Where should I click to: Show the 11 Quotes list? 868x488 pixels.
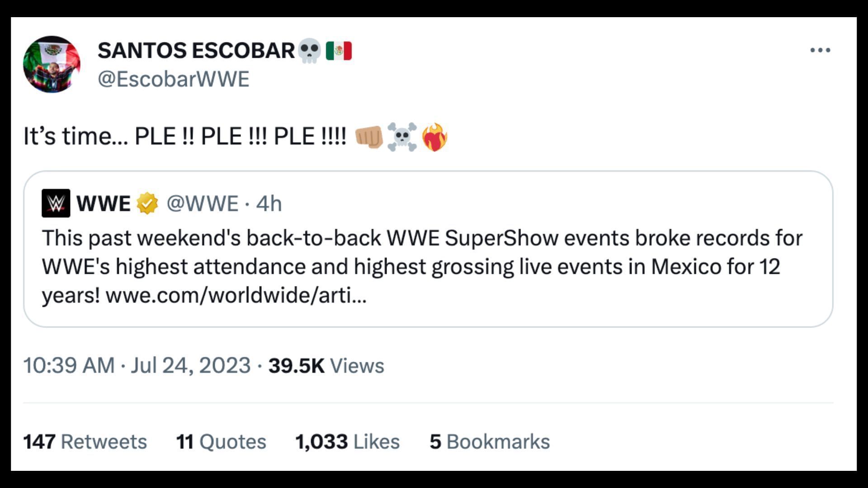[221, 441]
